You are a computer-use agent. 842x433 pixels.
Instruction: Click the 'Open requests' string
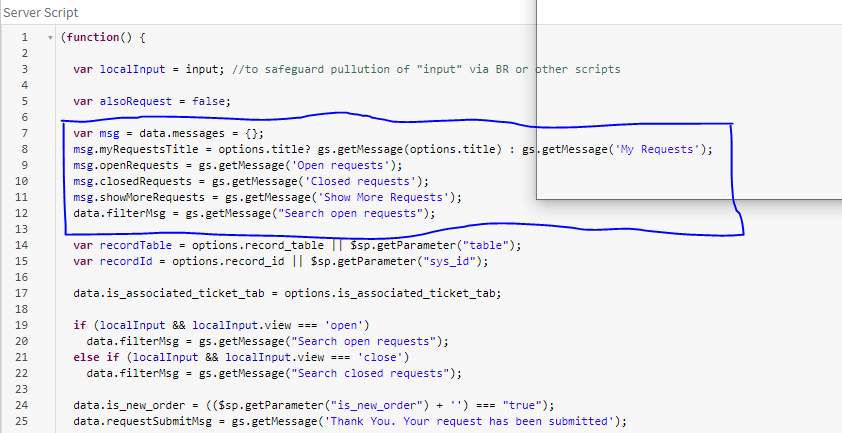click(340, 165)
